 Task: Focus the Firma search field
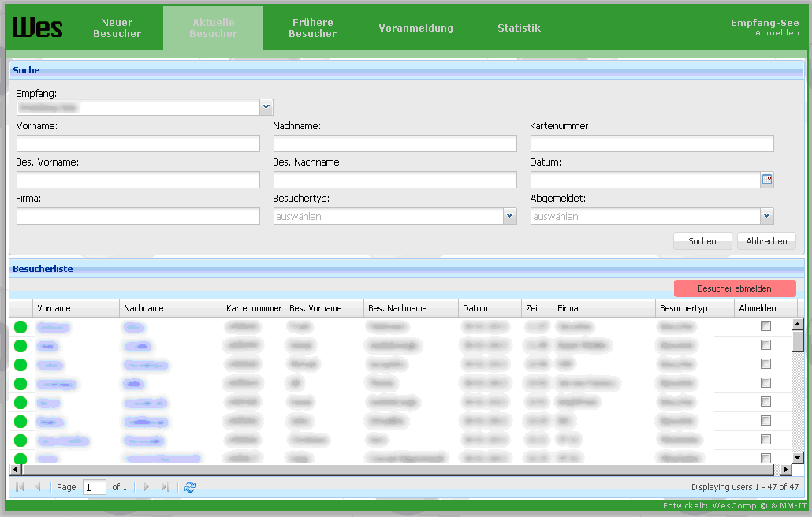(x=138, y=216)
